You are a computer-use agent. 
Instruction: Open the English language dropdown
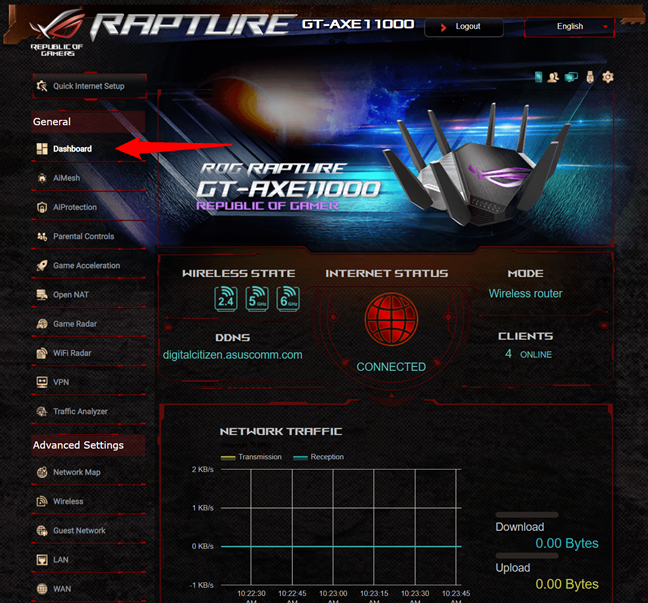[x=569, y=27]
